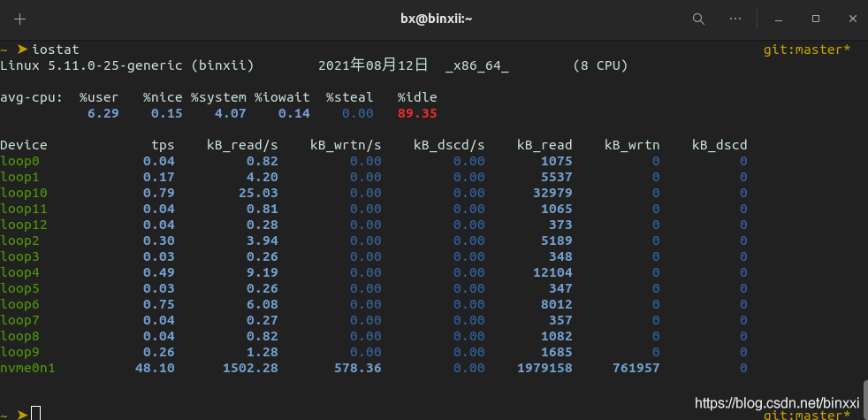Click the 1502.28 kB_read/s value
Image resolution: width=868 pixels, height=420 pixels.
[250, 368]
